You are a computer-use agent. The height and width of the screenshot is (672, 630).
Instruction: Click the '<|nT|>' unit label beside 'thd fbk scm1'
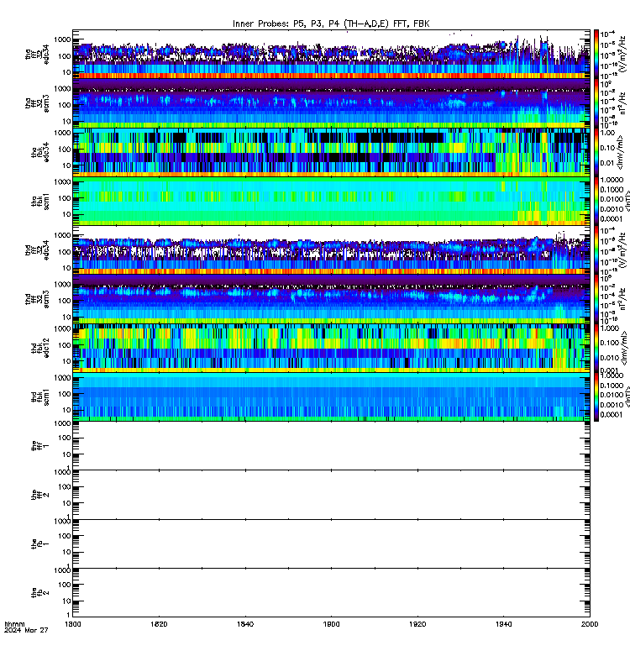627,396
